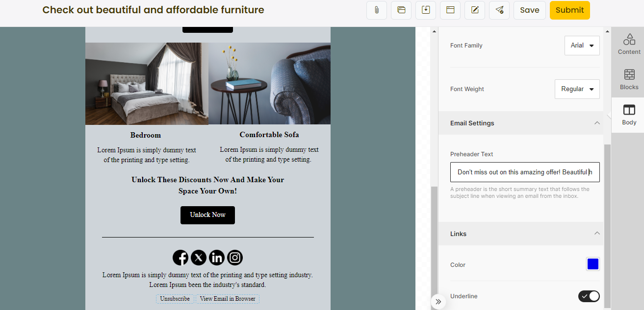Screen dimensions: 644x310
Task: Select the sofa and side table image
Action: (269, 84)
